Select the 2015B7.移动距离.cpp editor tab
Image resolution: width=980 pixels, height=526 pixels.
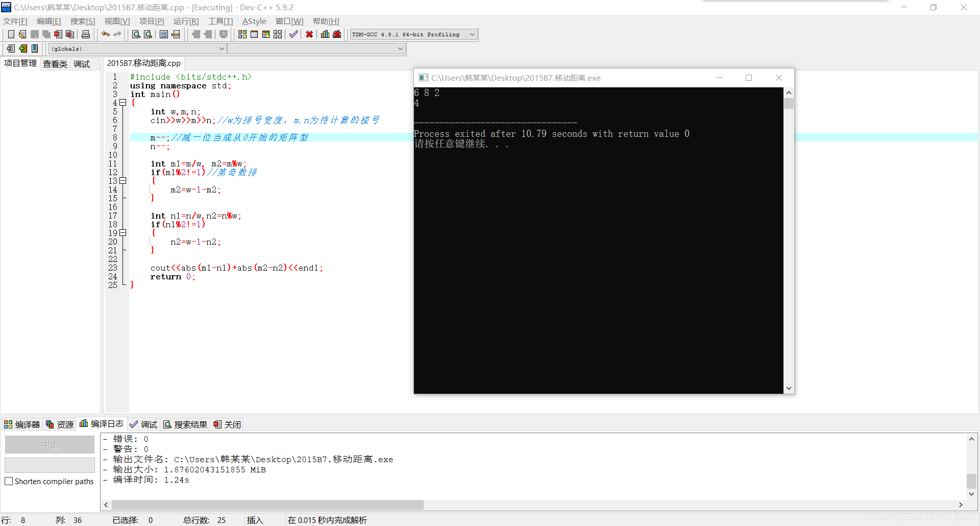pos(144,63)
